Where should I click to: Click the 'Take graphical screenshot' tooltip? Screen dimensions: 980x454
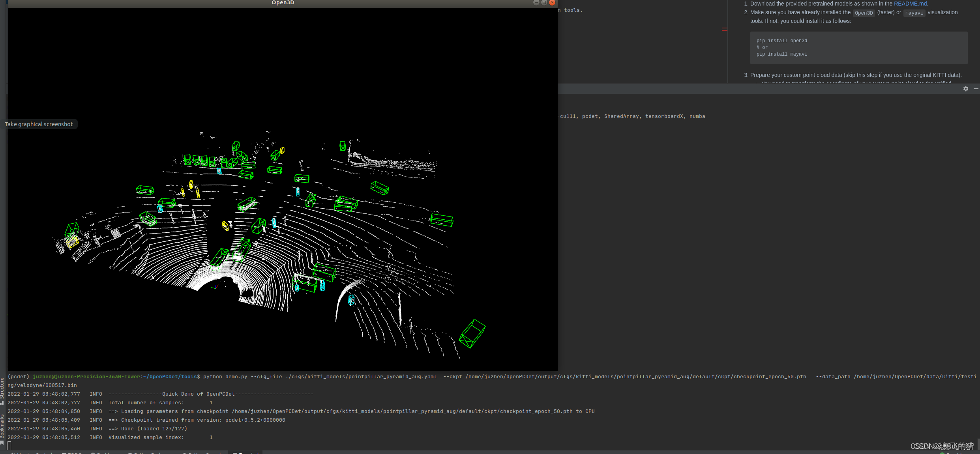39,124
